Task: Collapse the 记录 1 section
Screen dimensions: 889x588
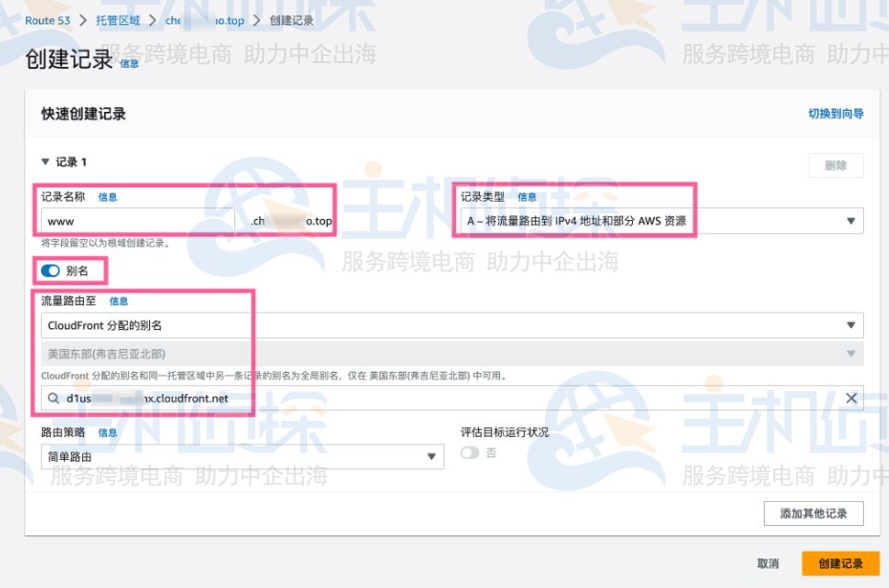Action: pos(46,162)
